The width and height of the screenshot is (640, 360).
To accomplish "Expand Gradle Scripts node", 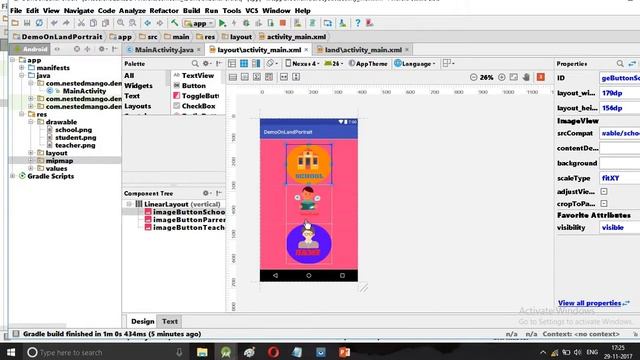I will tap(13, 176).
